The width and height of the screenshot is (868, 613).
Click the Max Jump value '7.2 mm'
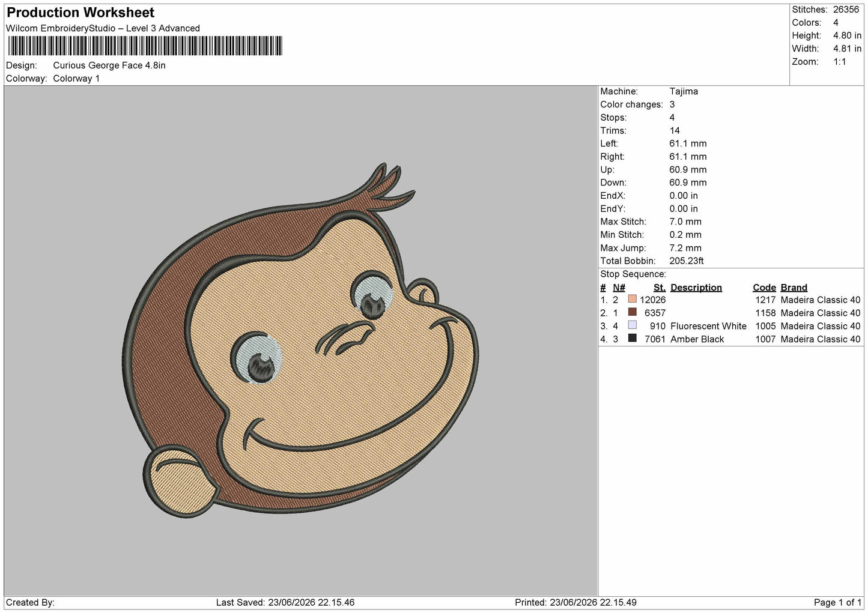685,248
